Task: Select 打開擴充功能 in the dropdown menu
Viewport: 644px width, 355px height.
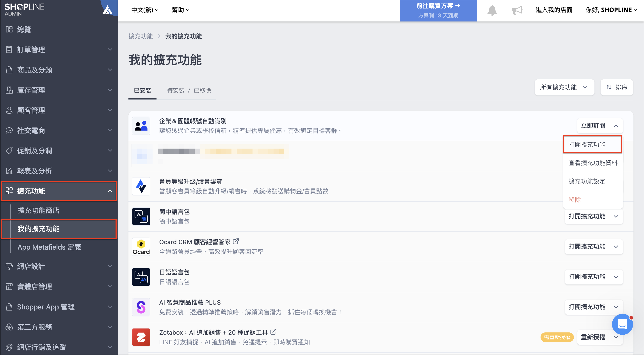Action: click(592, 144)
